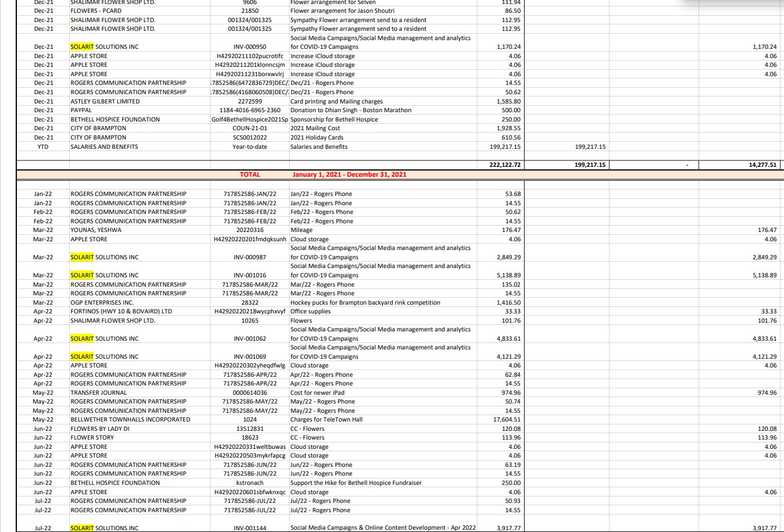Select the Mileage description cell

301,230
